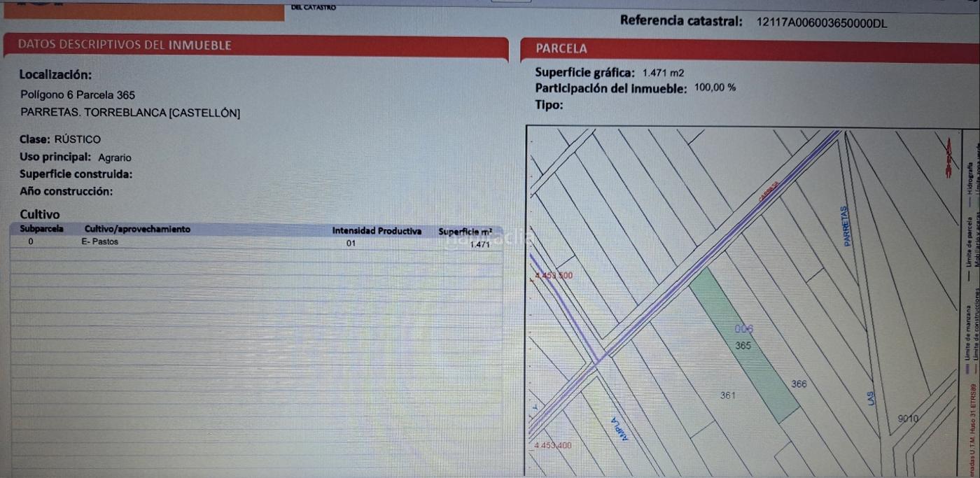Screen dimensions: 980x478
Task: Select the 'DATOS DESCRIPTIVOS DEL INMUEBLE' header
Action: (125, 45)
